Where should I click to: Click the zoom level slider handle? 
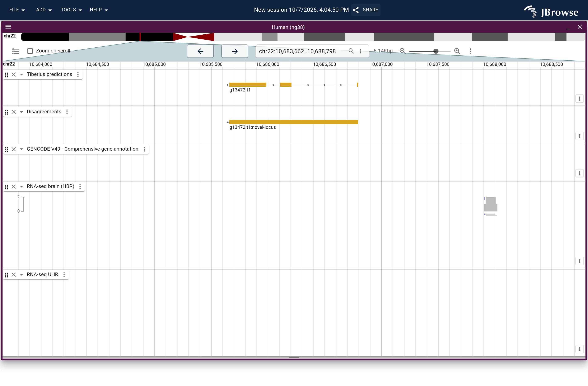coord(436,51)
